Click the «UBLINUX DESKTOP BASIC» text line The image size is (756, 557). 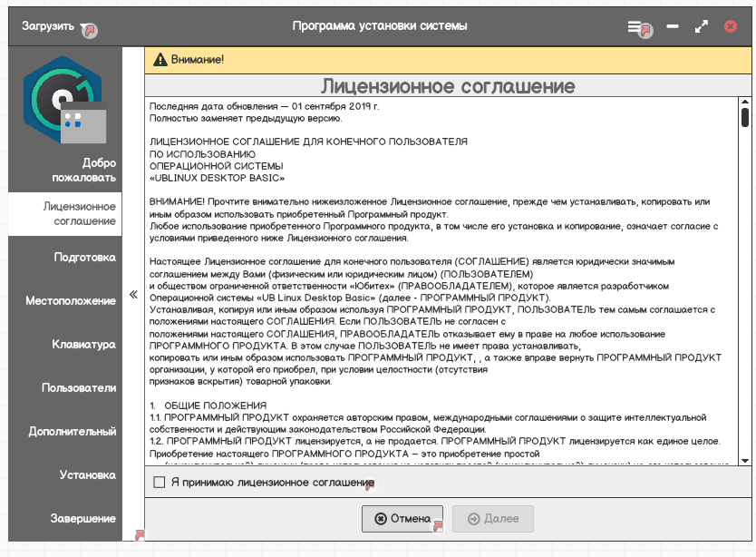tap(217, 178)
